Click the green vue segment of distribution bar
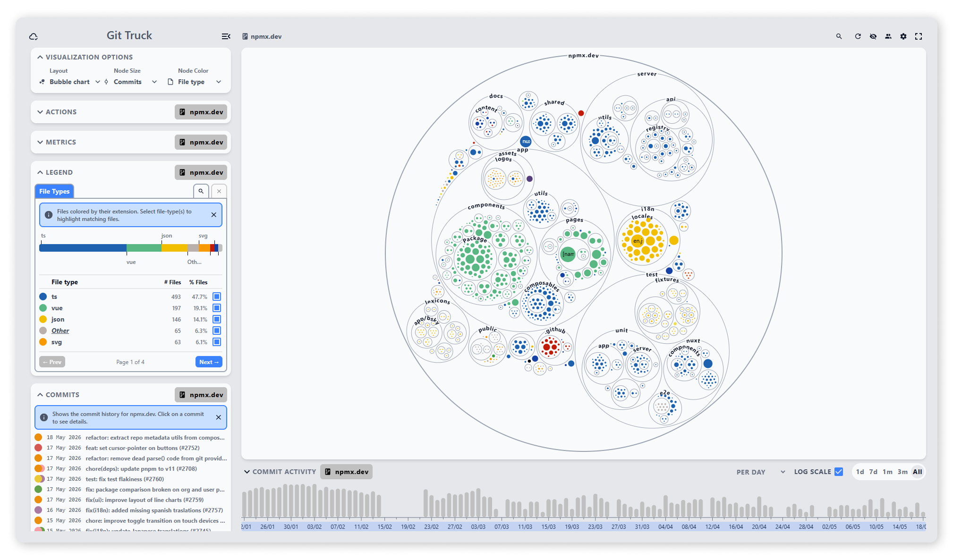This screenshot has width=953, height=560. tap(144, 248)
